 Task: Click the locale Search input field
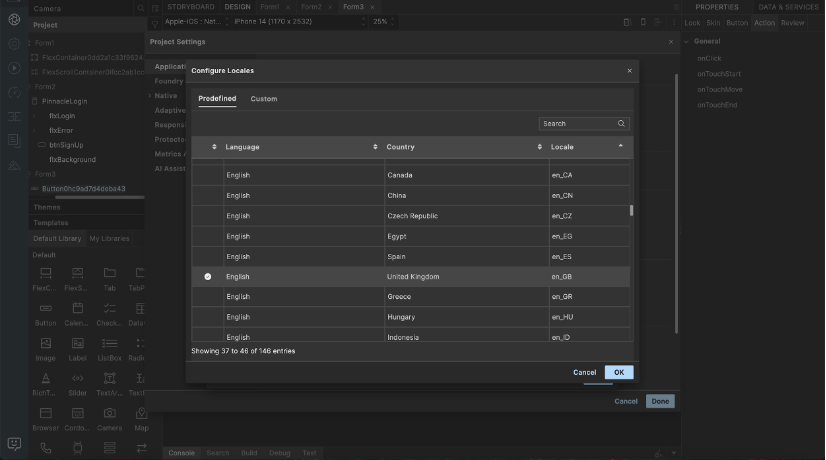coord(578,124)
